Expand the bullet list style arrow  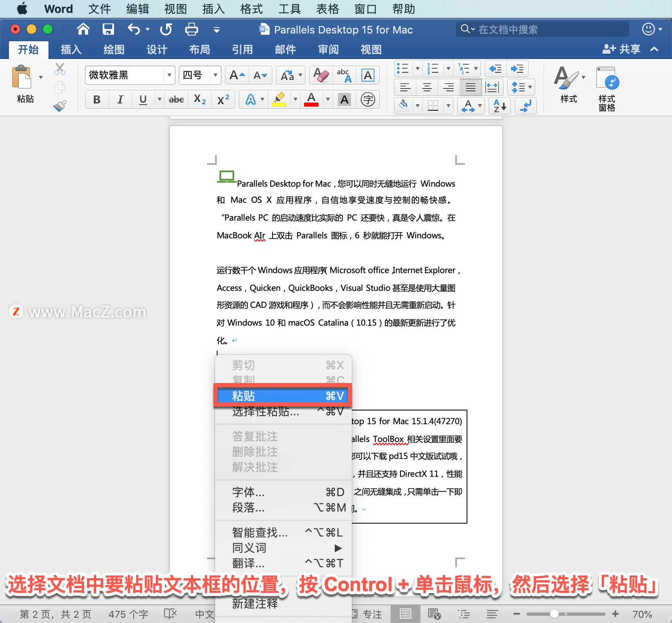pos(418,69)
